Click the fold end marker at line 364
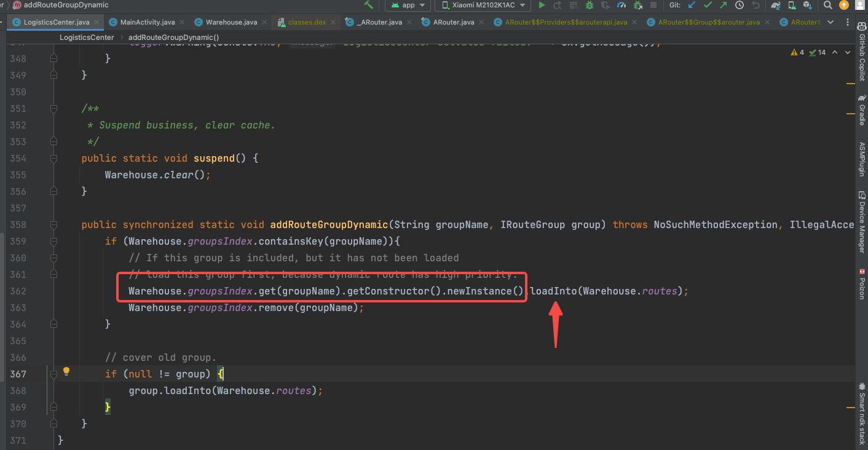868x450 pixels. [53, 324]
